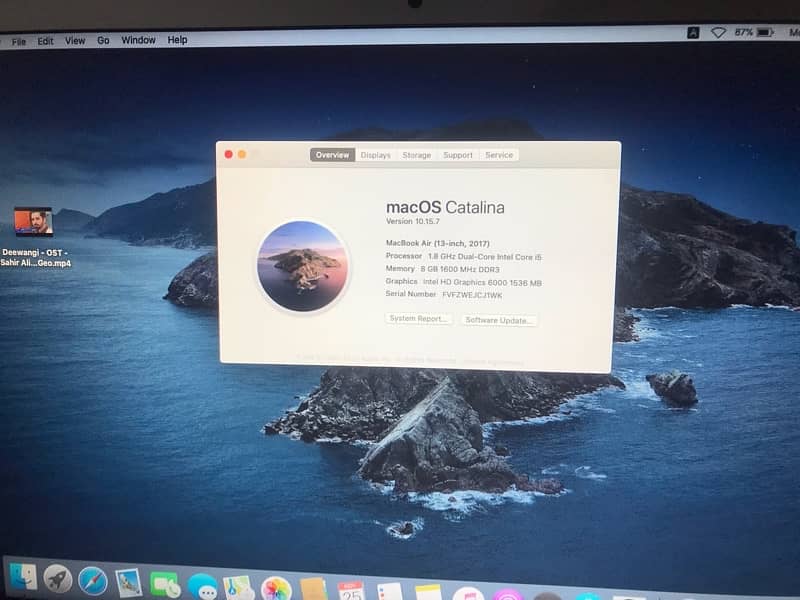Image resolution: width=800 pixels, height=600 pixels.
Task: Click the input source menu bar icon
Action: coord(693,33)
